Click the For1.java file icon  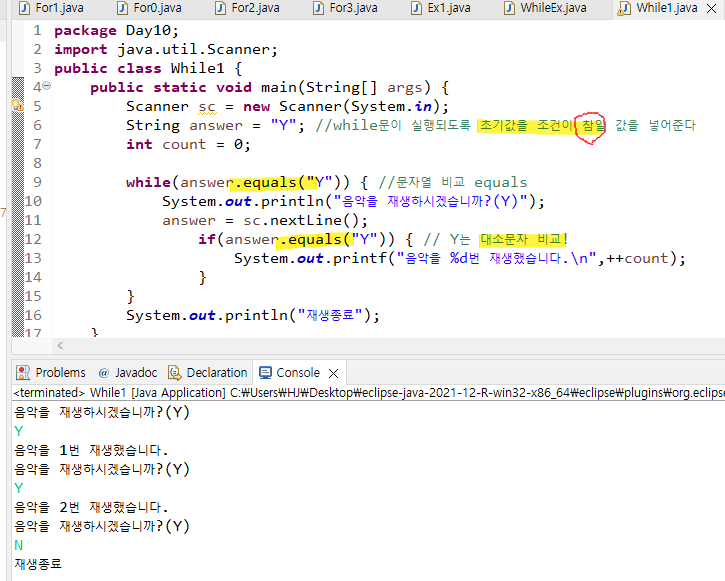[x=25, y=8]
